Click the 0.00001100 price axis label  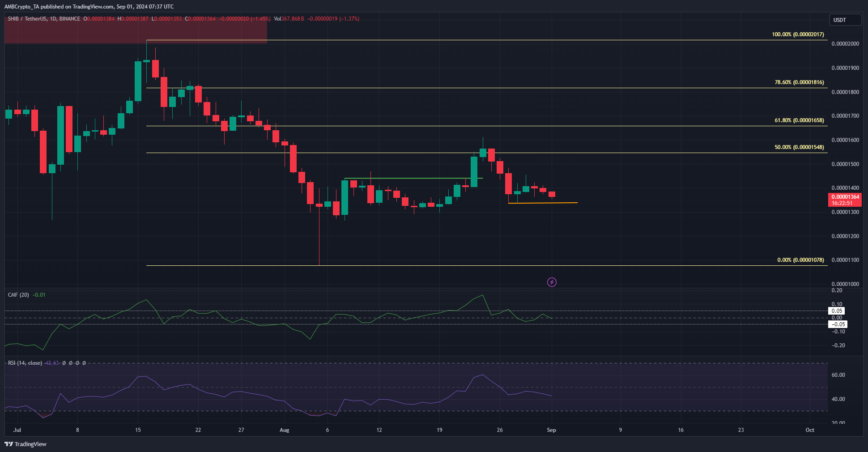pyautogui.click(x=845, y=260)
